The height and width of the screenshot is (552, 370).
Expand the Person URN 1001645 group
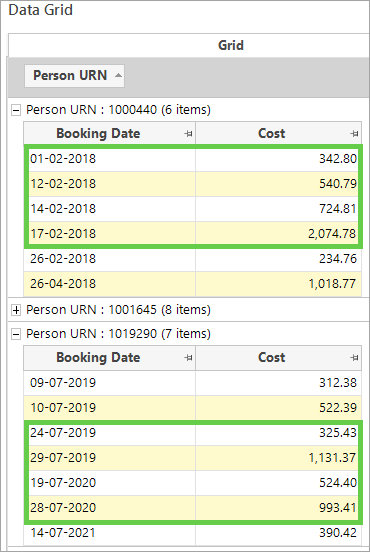[x=16, y=310]
